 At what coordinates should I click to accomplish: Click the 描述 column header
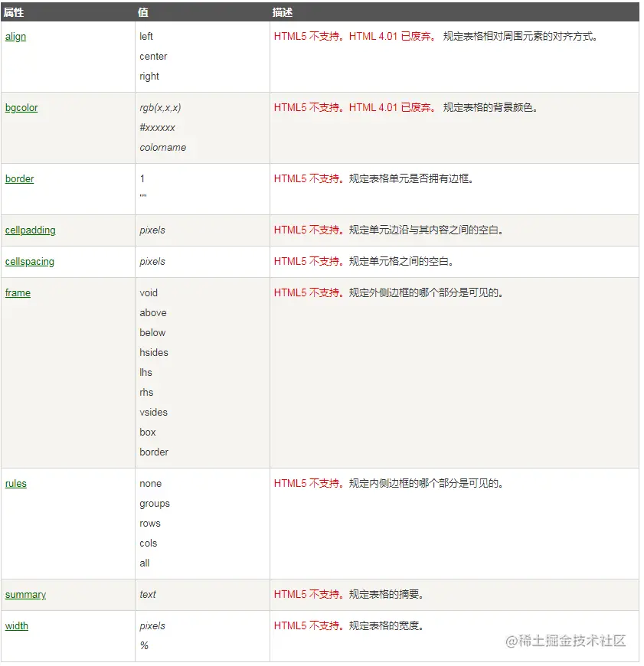[283, 12]
